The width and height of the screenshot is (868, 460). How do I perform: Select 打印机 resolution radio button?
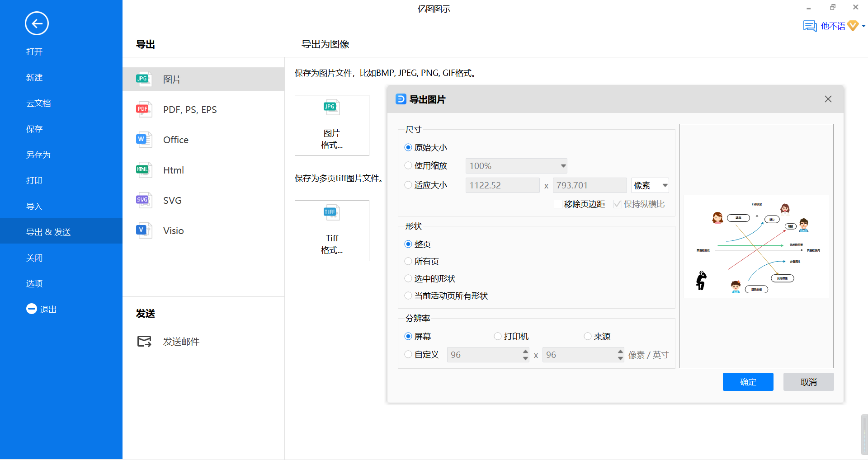498,336
